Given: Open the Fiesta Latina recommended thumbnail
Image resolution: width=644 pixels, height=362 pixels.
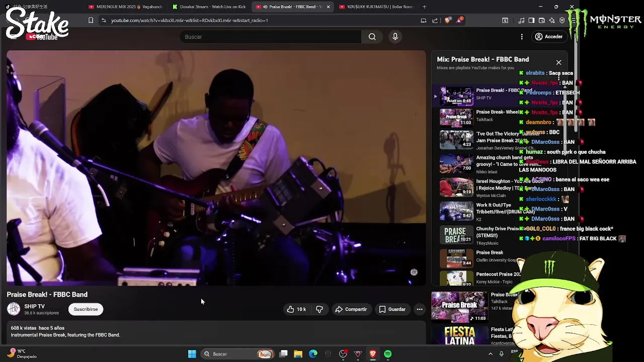Looking at the screenshot, I should tap(459, 335).
